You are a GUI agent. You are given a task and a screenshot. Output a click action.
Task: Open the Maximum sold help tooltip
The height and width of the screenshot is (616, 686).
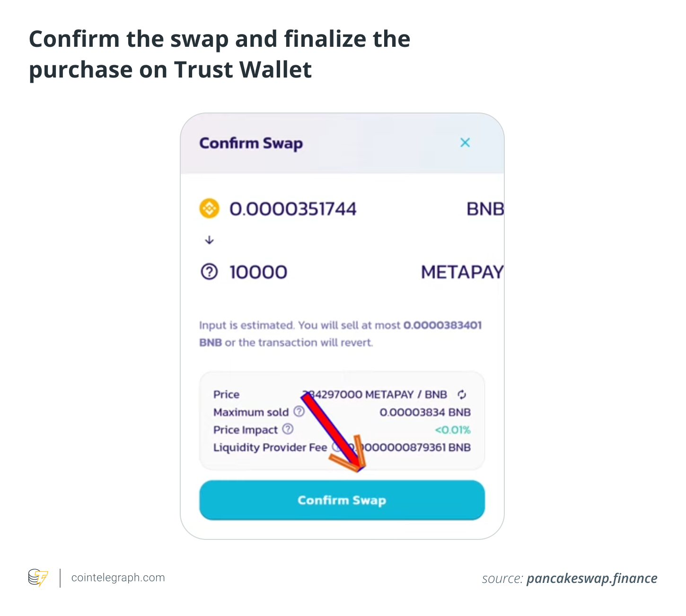click(299, 411)
